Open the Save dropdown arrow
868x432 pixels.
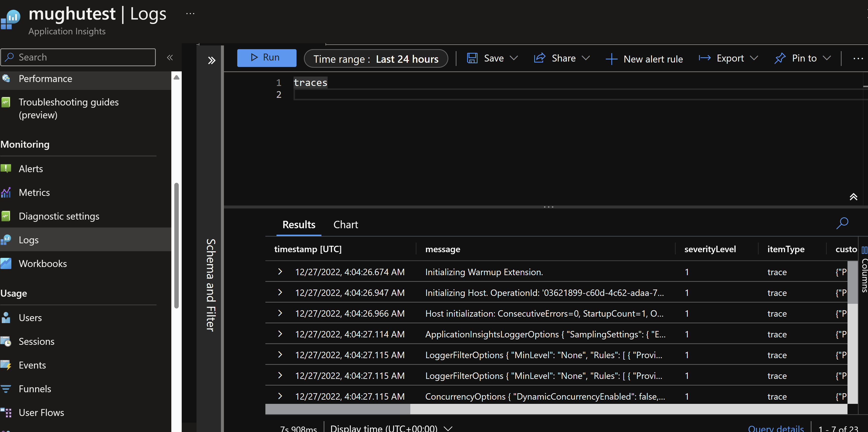click(513, 58)
